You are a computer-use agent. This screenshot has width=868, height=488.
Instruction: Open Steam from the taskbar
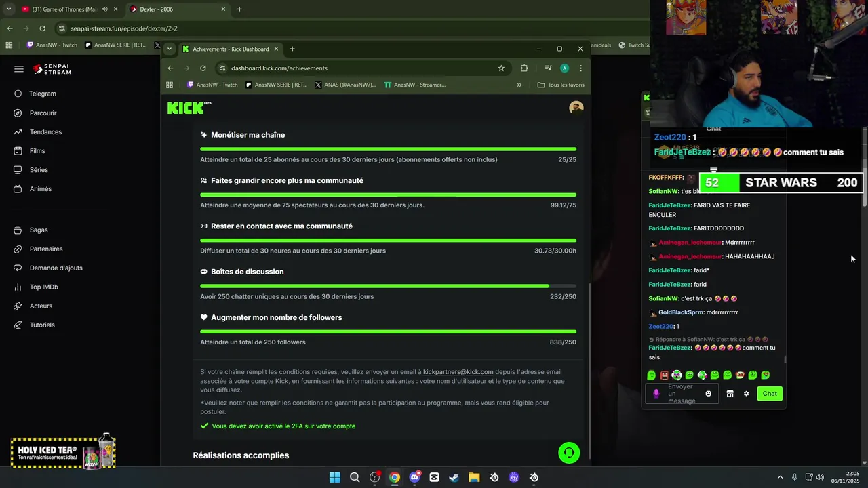coord(454,477)
